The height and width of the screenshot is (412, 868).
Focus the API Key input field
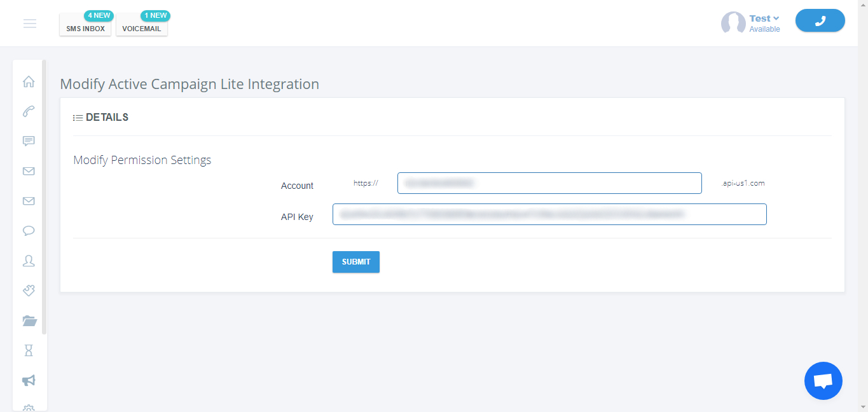pyautogui.click(x=549, y=214)
